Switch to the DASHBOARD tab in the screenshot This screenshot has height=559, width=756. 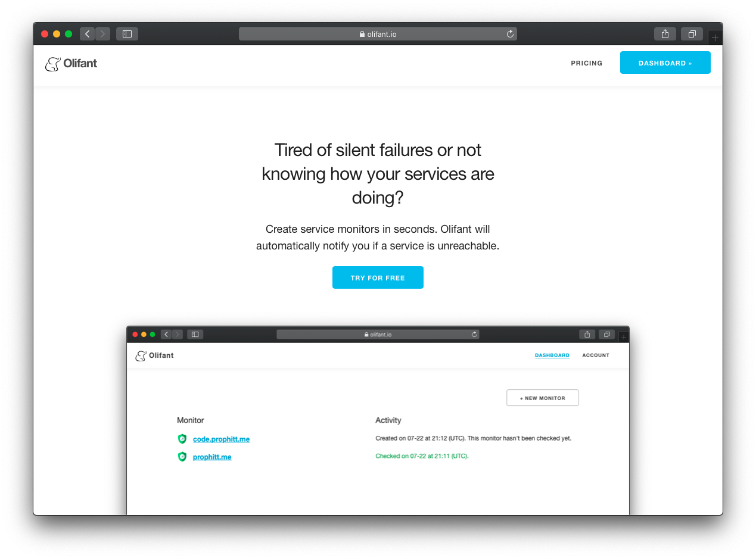(x=552, y=355)
